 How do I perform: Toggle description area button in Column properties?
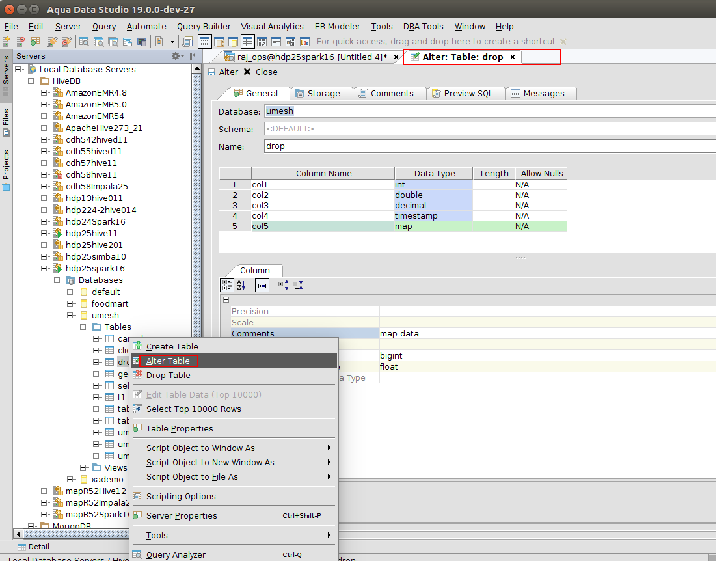262,285
